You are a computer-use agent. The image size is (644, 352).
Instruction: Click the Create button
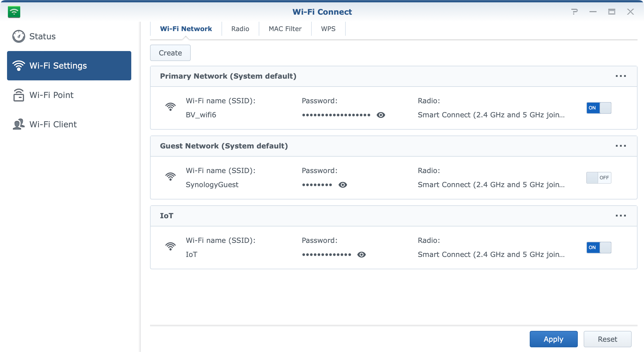170,53
